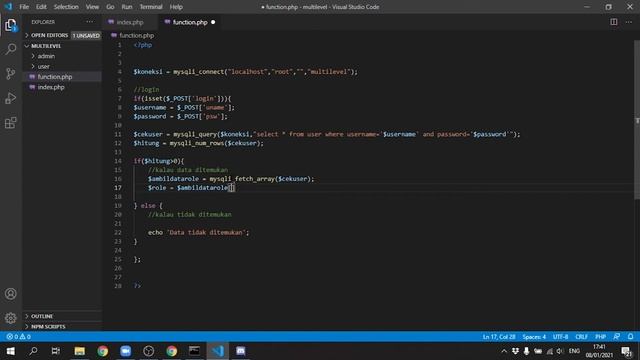Click the function.php breadcrumb
This screenshot has height=360, width=640.
136,36
